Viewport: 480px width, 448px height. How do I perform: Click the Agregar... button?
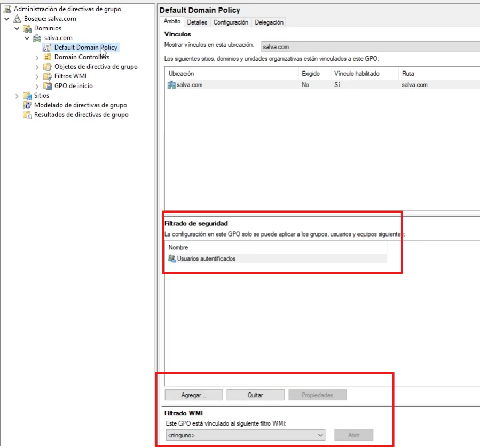point(193,395)
